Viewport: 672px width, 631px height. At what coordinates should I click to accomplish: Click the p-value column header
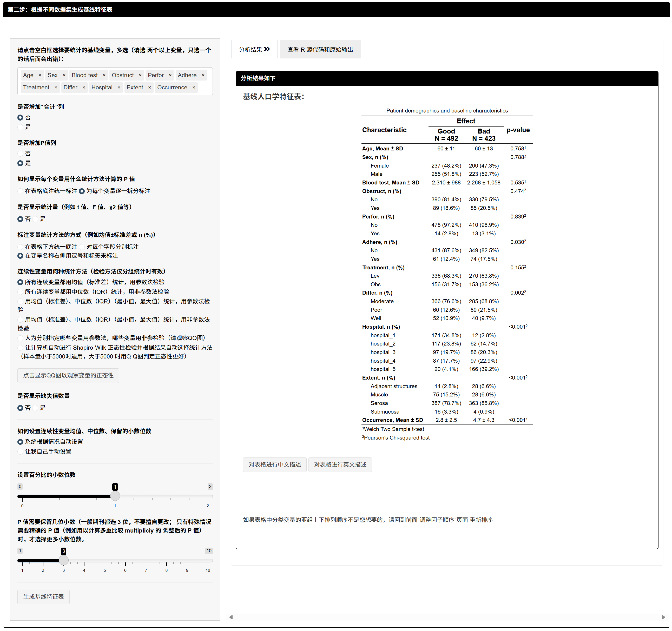(518, 130)
